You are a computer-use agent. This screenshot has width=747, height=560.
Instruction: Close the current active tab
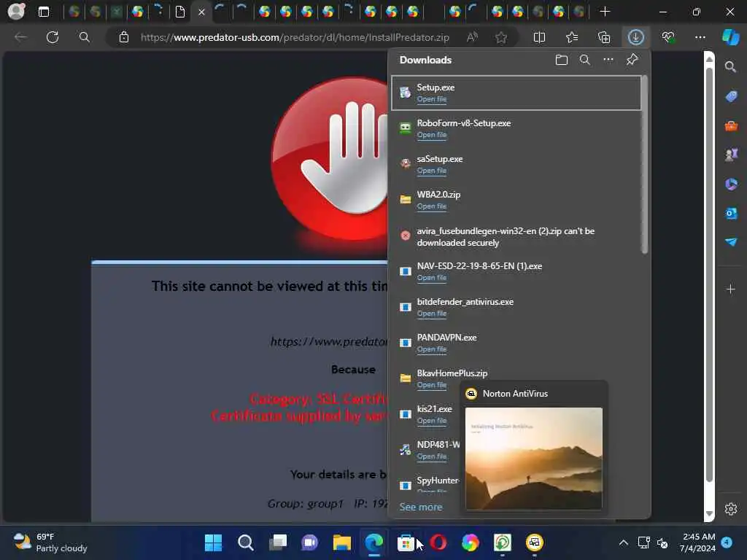pos(201,12)
